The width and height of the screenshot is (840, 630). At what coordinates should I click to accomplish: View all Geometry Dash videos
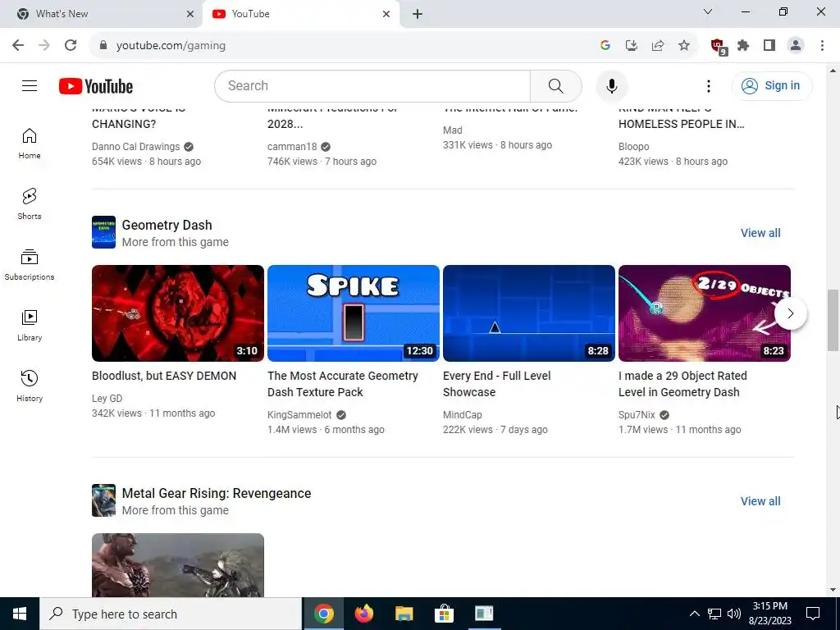(x=760, y=233)
